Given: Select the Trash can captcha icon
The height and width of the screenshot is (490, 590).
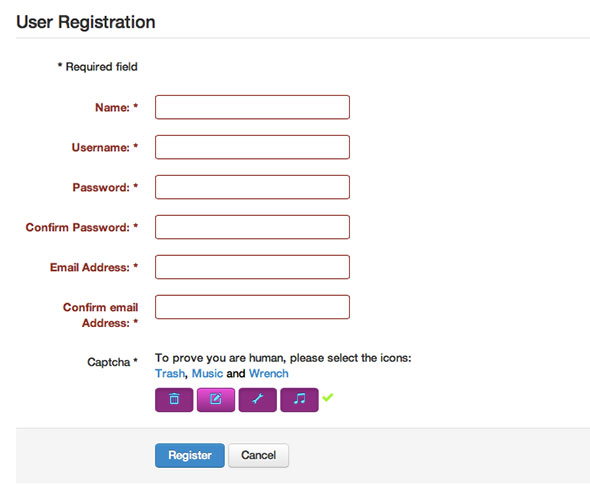Looking at the screenshot, I should pyautogui.click(x=174, y=400).
